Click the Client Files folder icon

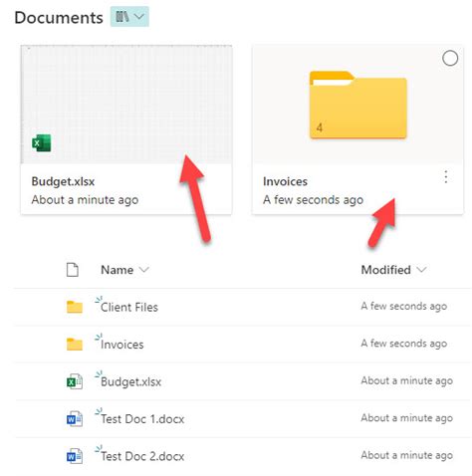[75, 307]
